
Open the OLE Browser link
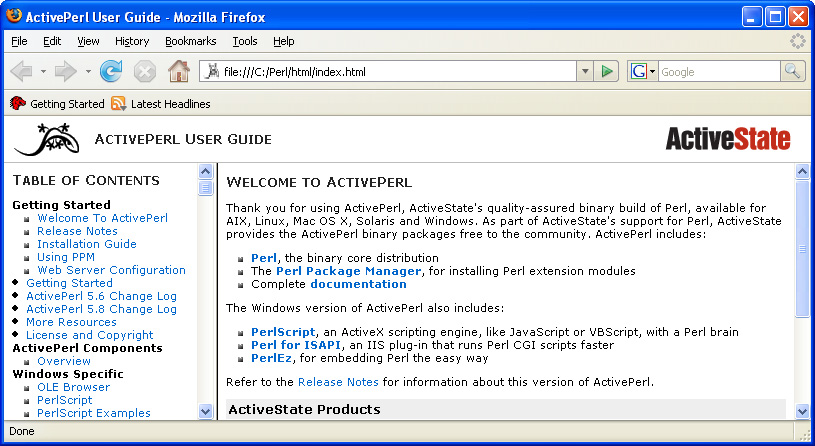73,387
